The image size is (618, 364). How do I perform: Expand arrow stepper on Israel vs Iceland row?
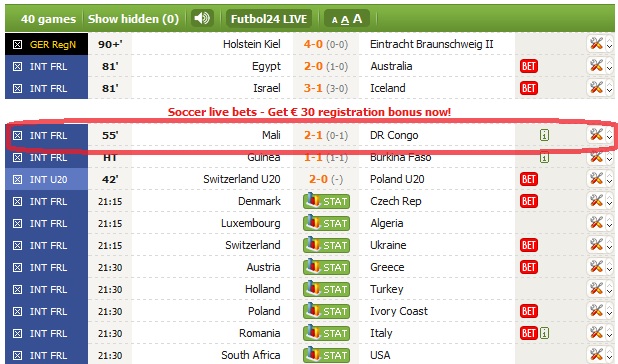tap(609, 88)
